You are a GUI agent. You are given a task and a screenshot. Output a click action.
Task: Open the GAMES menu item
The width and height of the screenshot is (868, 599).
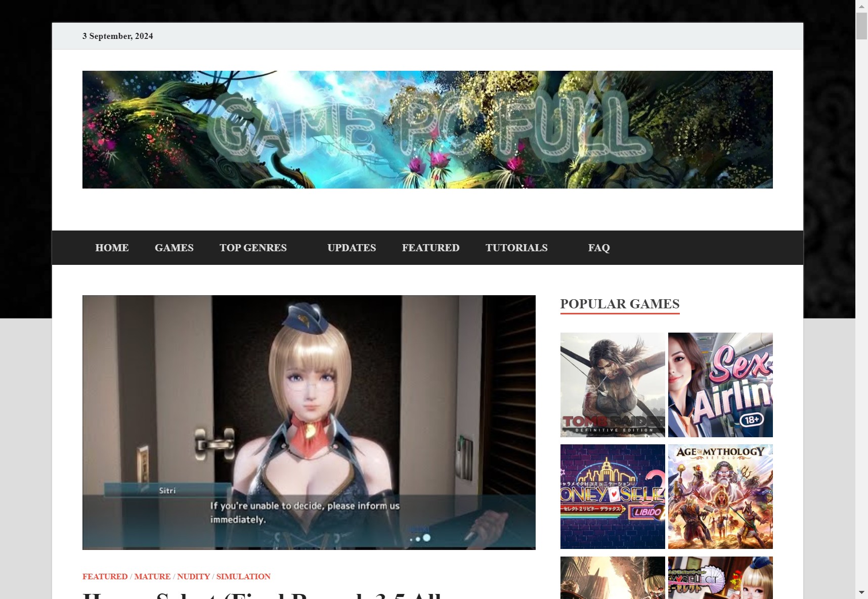(174, 248)
